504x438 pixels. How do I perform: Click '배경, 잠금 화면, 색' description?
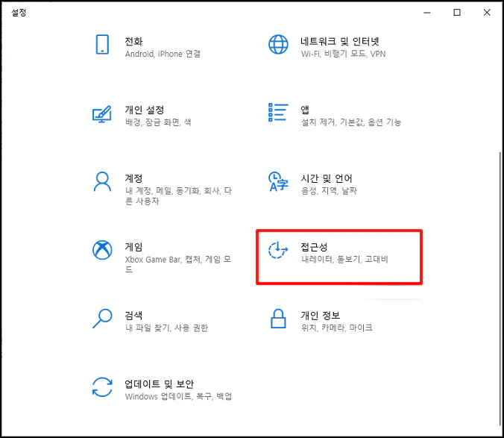[158, 122]
